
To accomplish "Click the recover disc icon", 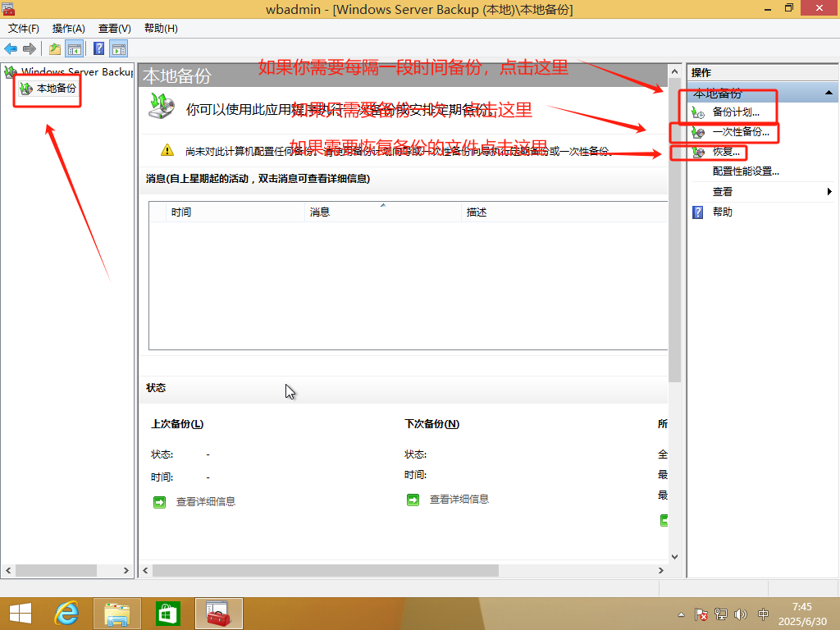I will 698,153.
